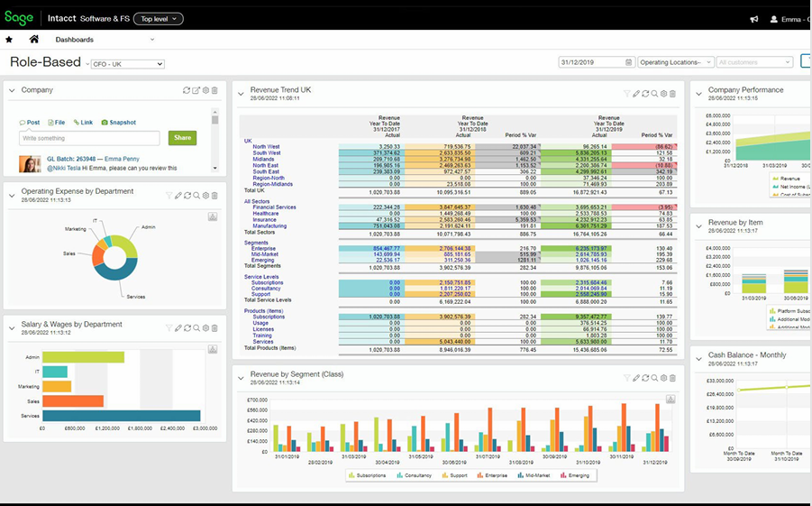Edit Salary & Wages by Department panel
The width and height of the screenshot is (812, 506).
[178, 328]
